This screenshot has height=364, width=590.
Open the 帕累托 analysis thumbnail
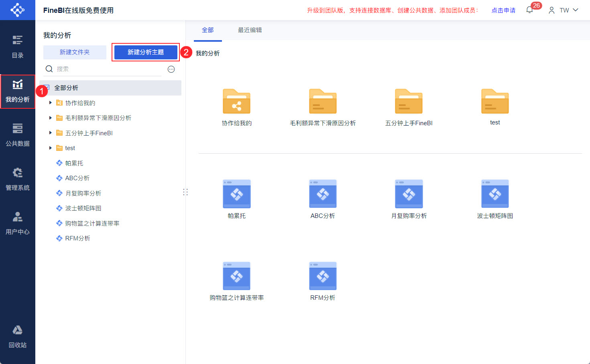pyautogui.click(x=237, y=194)
